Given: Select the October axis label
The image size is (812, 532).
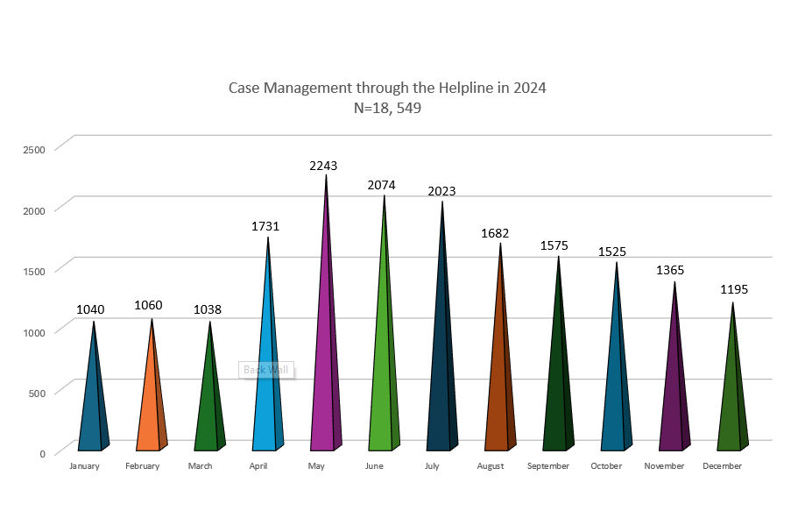Looking at the screenshot, I should point(606,466).
